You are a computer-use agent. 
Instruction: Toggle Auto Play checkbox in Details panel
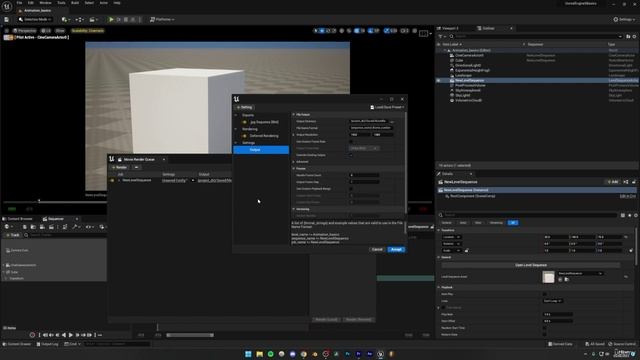point(545,294)
